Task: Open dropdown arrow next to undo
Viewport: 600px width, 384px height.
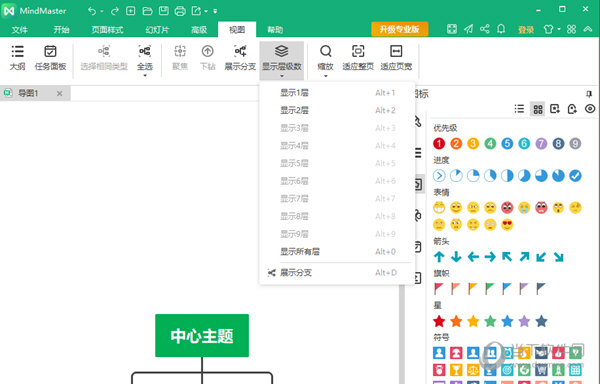Action: [x=102, y=11]
